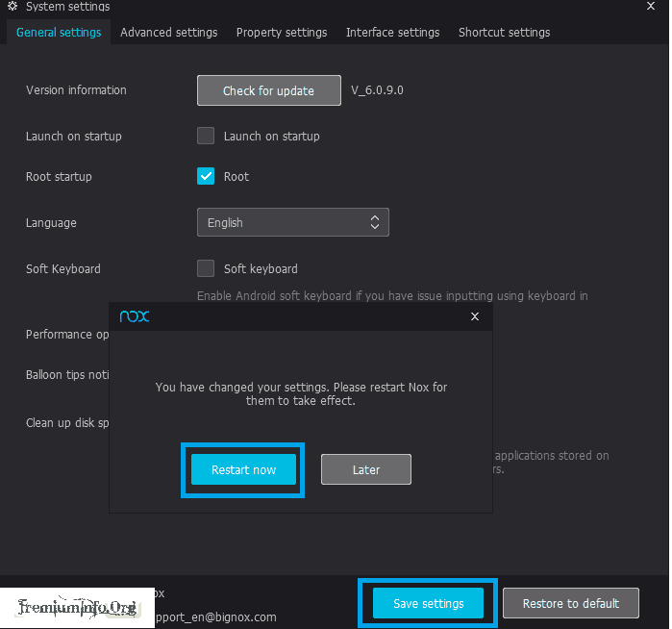Click Restore to default button
Screen dimensions: 672x629
pyautogui.click(x=571, y=603)
